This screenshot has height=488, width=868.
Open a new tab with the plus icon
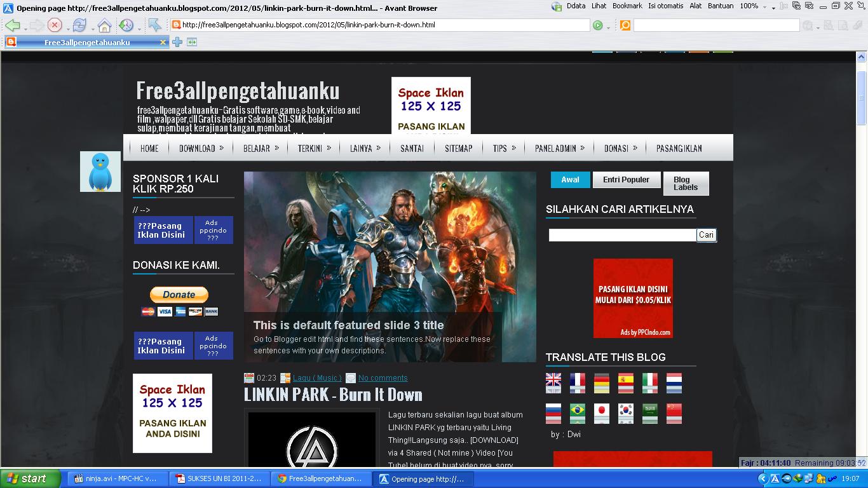(177, 42)
